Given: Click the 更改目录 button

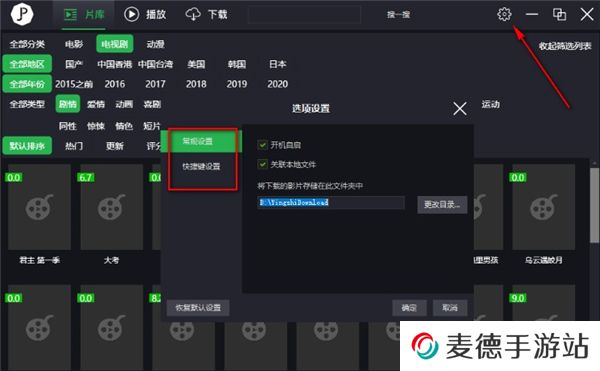Looking at the screenshot, I should (x=442, y=205).
